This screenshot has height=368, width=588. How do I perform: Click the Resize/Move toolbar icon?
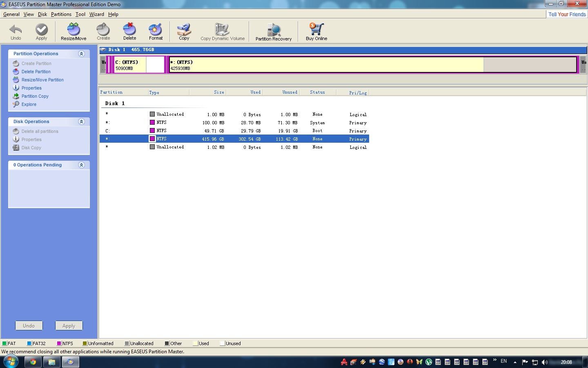coord(73,30)
